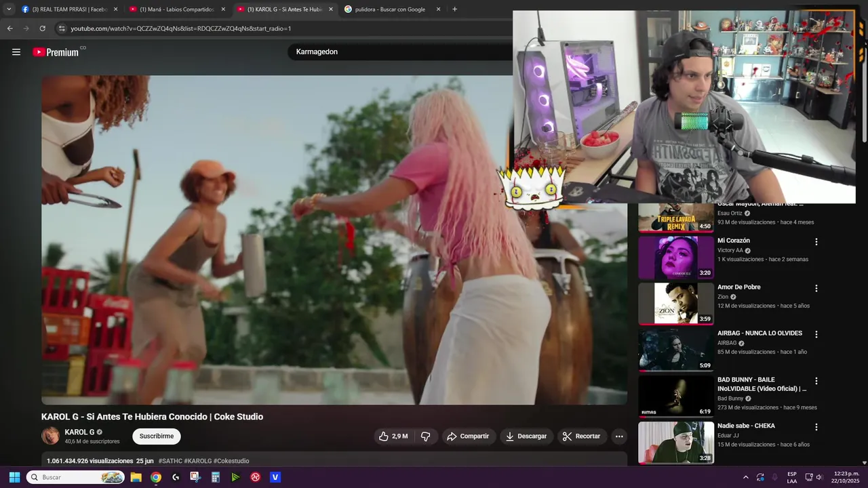Open Nadie sabe - CHEKA thumbnail
The width and height of the screenshot is (868, 488).
coord(676,442)
